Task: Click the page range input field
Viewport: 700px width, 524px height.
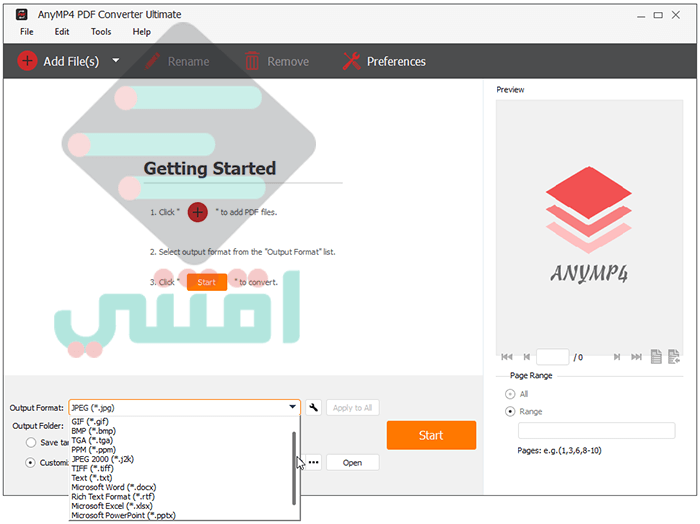Action: [596, 430]
